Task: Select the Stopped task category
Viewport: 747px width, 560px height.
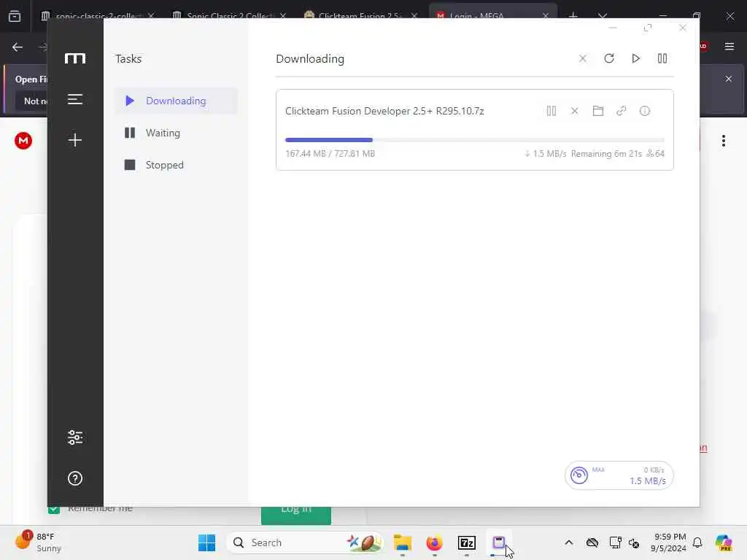Action: pyautogui.click(x=176, y=165)
